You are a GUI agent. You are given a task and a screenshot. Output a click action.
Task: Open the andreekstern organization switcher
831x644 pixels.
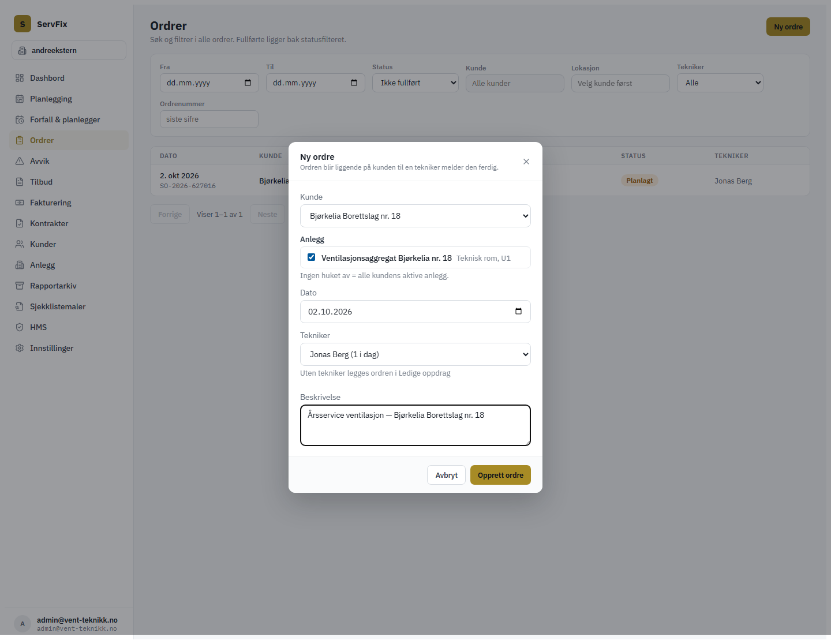tap(69, 50)
